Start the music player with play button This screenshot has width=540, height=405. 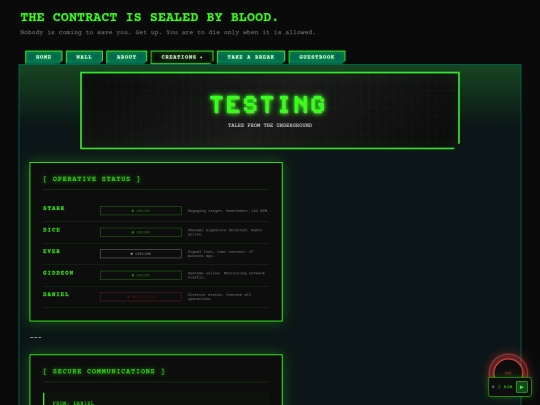click(x=522, y=387)
